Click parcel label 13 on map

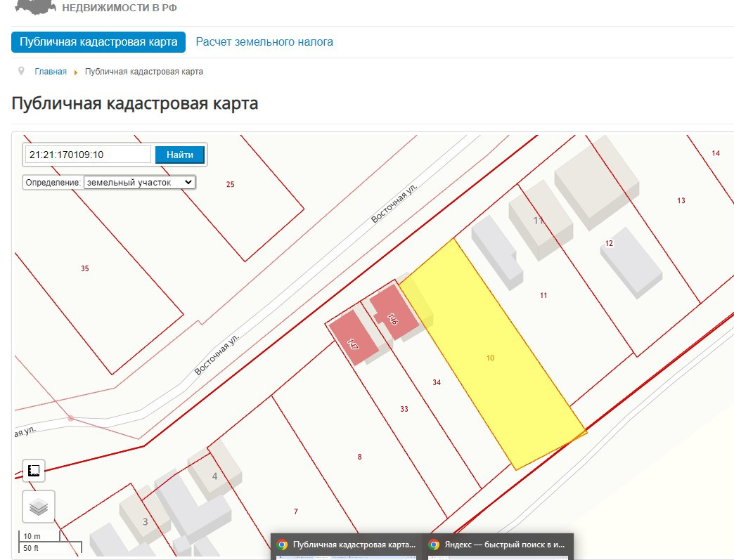coord(681,200)
